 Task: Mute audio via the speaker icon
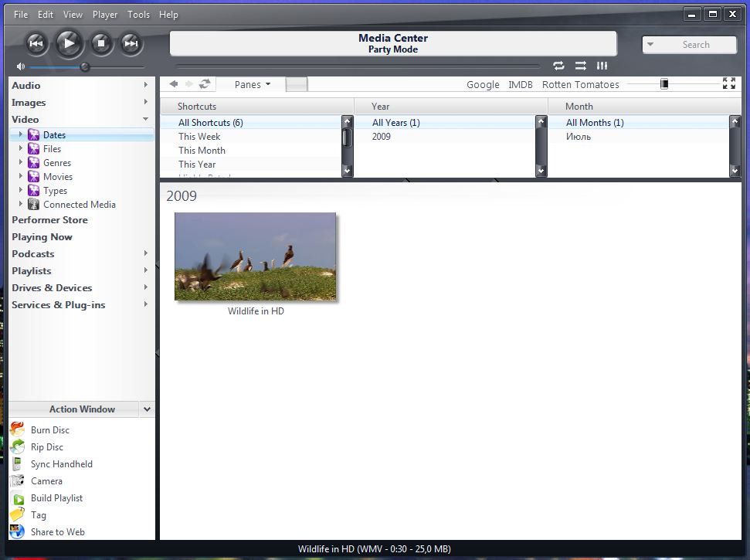[x=20, y=66]
